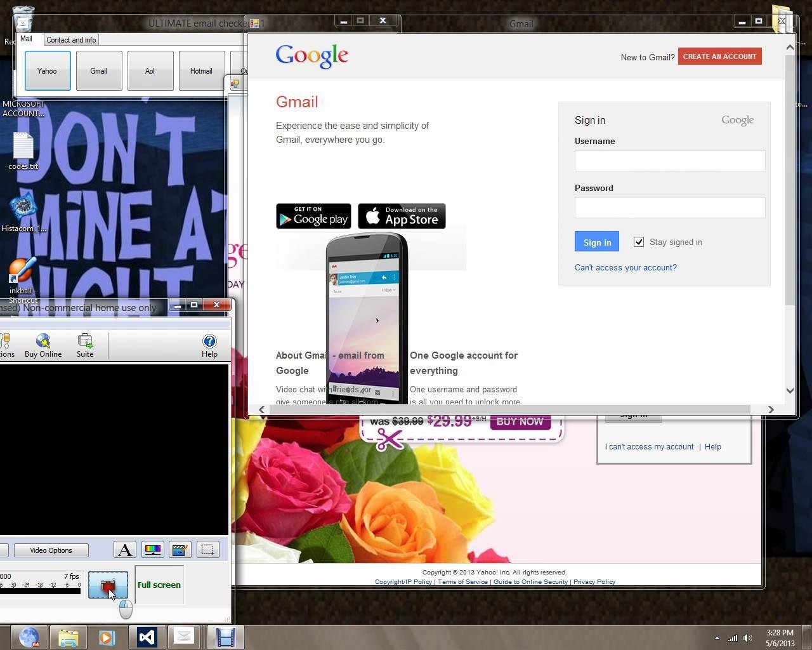Click the Google logo on Gmail page
The height and width of the screenshot is (650, 812).
(311, 56)
